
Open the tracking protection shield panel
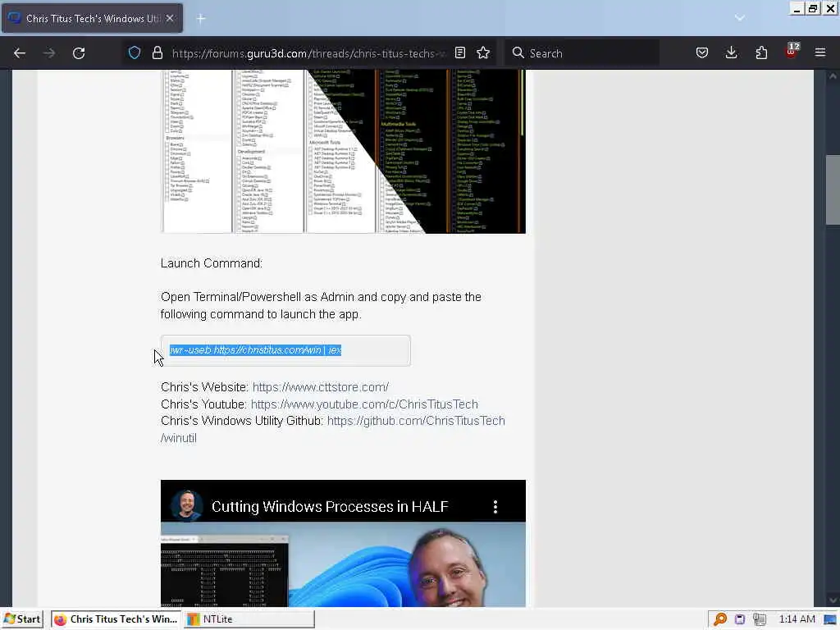coord(135,52)
